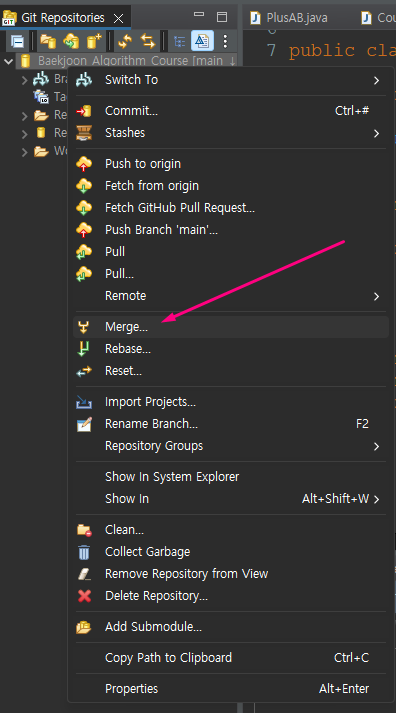Toggle Link with Editor and Selection

148,42
